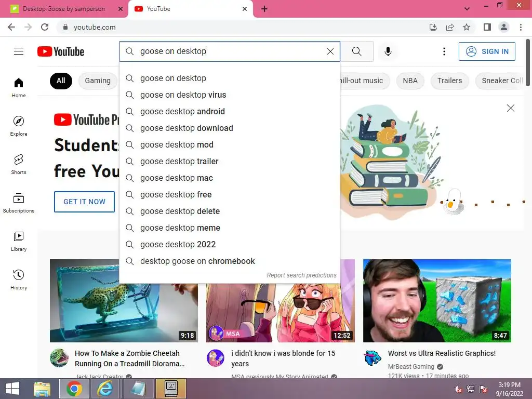Open Windows Start menu
532x399 pixels.
tap(12, 389)
